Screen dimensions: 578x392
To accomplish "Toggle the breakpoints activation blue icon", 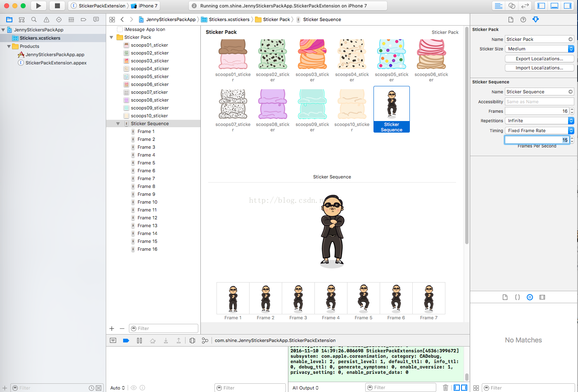I will tap(126, 340).
